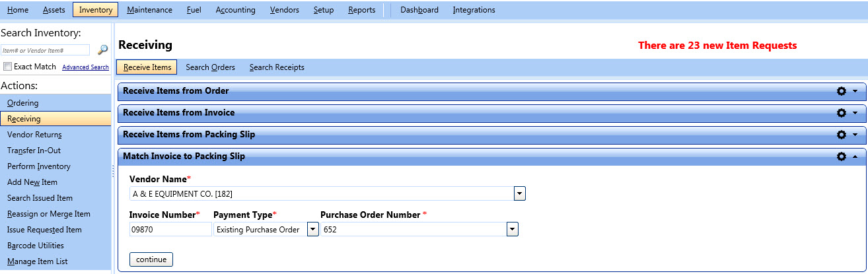Open gear settings for Match Invoice to Packing Slip
Viewport: 868px width, 274px height.
pos(842,156)
